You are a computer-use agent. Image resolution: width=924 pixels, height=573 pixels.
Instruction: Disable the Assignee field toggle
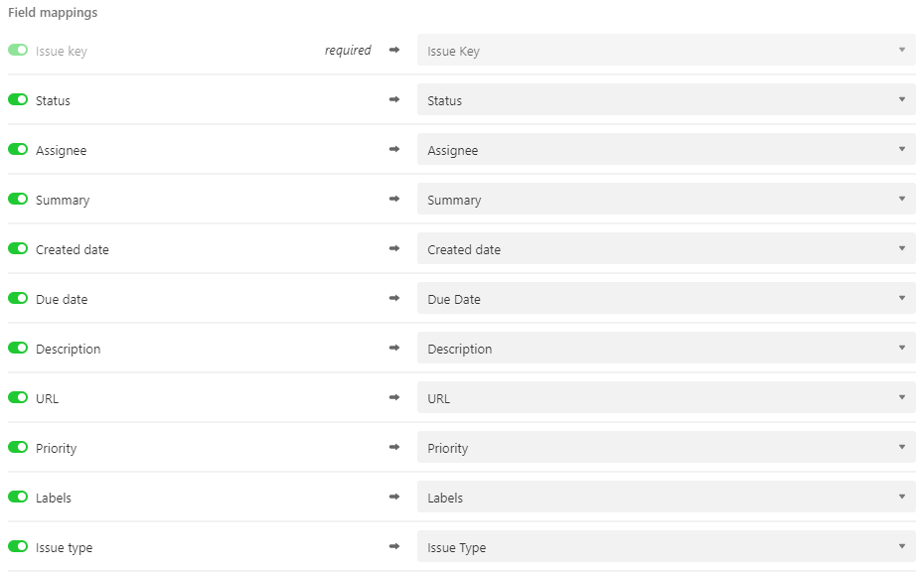(18, 149)
